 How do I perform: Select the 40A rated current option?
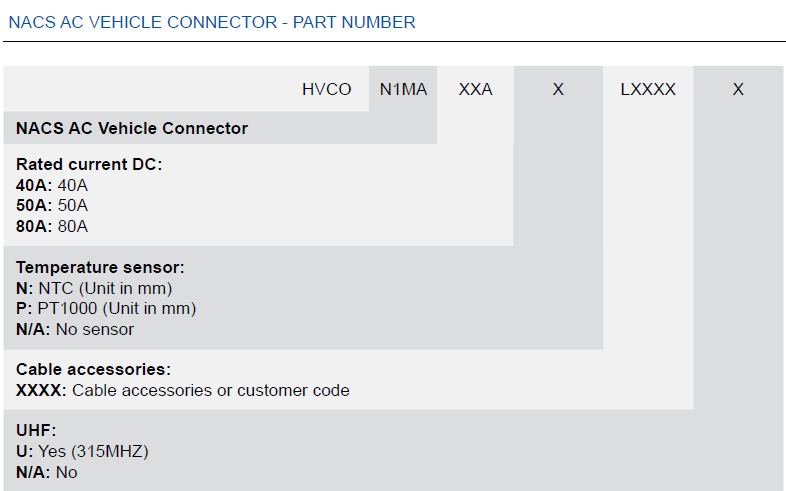point(52,185)
